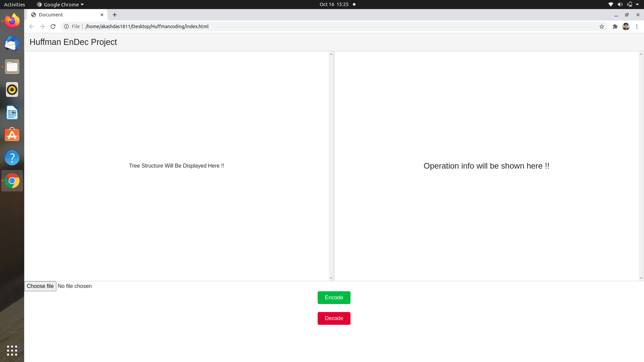Reload the current page
The width and height of the screenshot is (644, 362).
53,26
